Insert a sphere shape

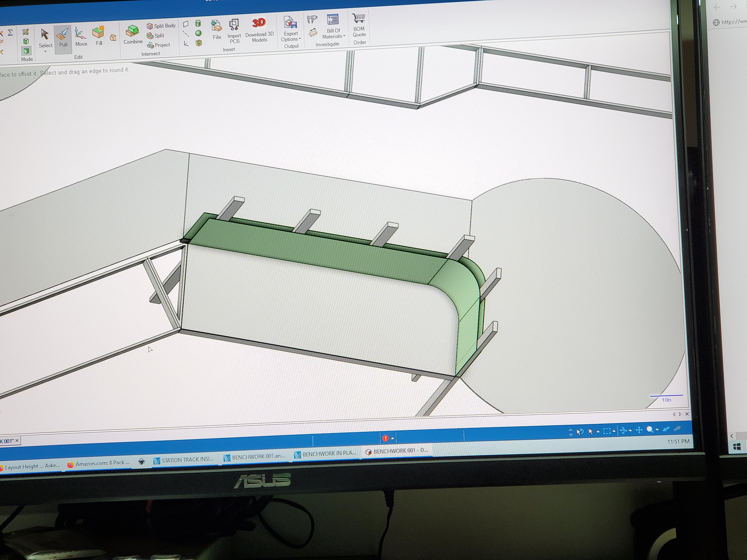pos(199,33)
